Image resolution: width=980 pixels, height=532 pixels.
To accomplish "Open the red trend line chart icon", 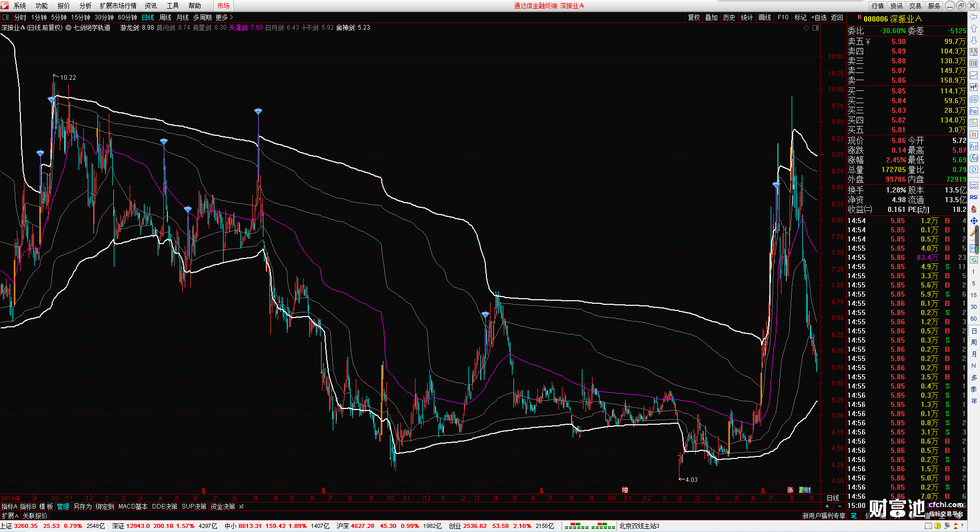I will pos(974,76).
